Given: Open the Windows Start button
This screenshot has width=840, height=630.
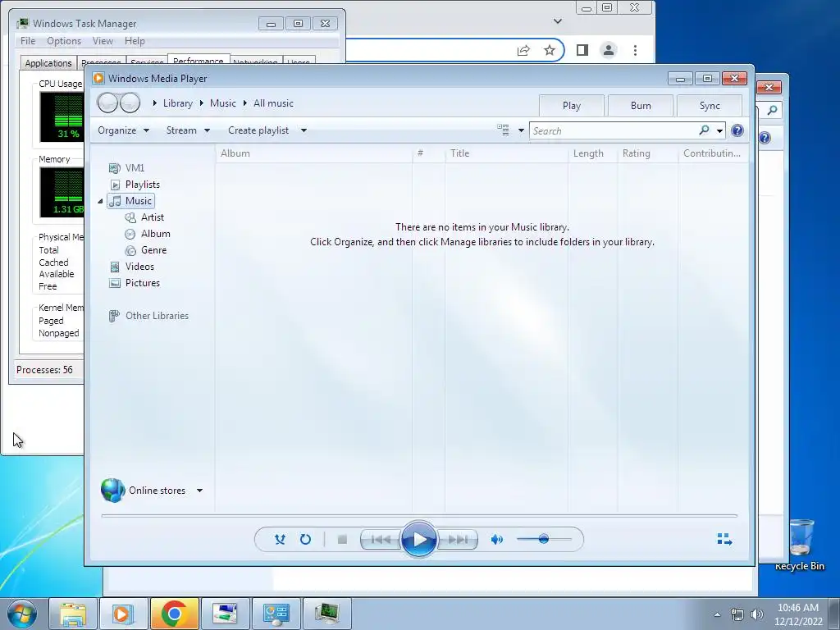Looking at the screenshot, I should (x=21, y=614).
